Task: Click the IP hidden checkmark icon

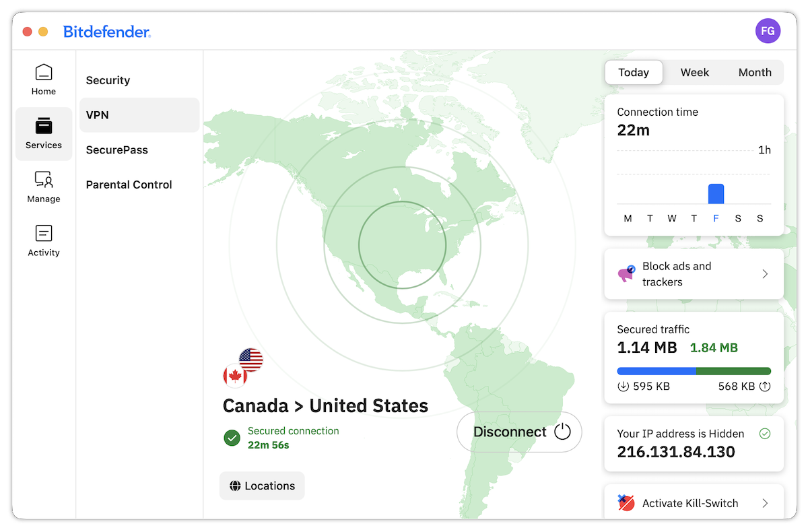Action: pyautogui.click(x=765, y=434)
